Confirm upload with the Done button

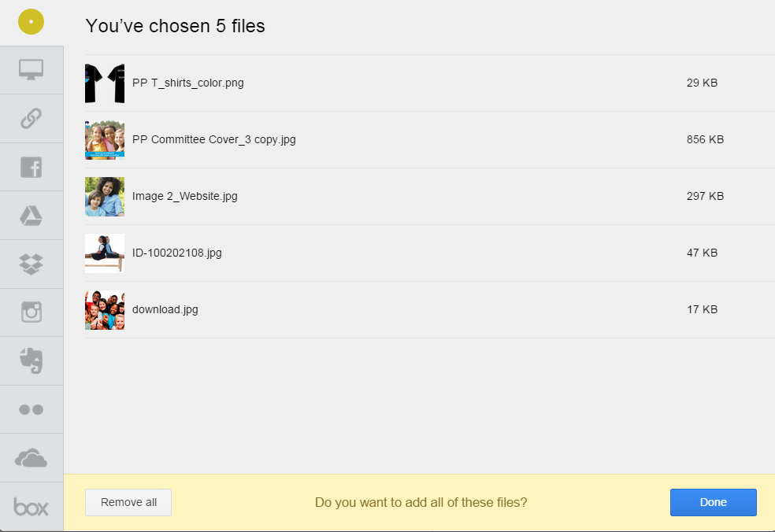[x=714, y=502]
